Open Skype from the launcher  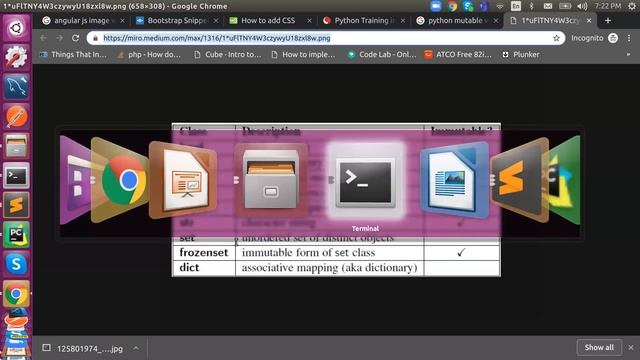pos(16,264)
